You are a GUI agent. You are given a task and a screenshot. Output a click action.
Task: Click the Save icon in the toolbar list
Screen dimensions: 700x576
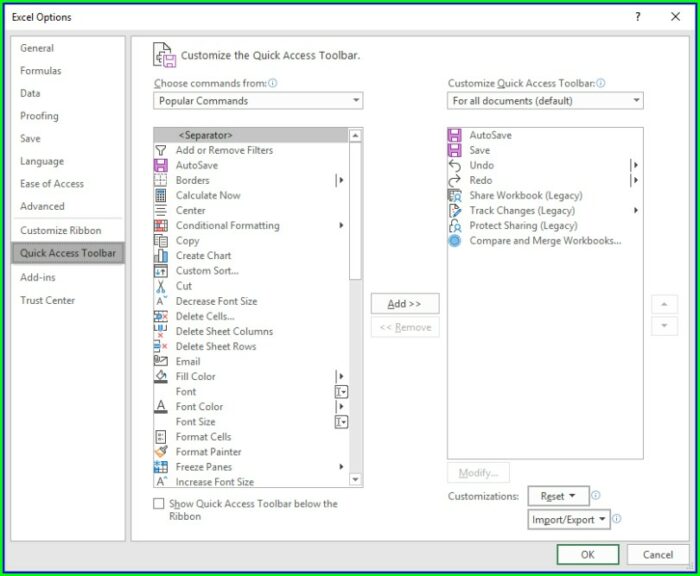[454, 150]
